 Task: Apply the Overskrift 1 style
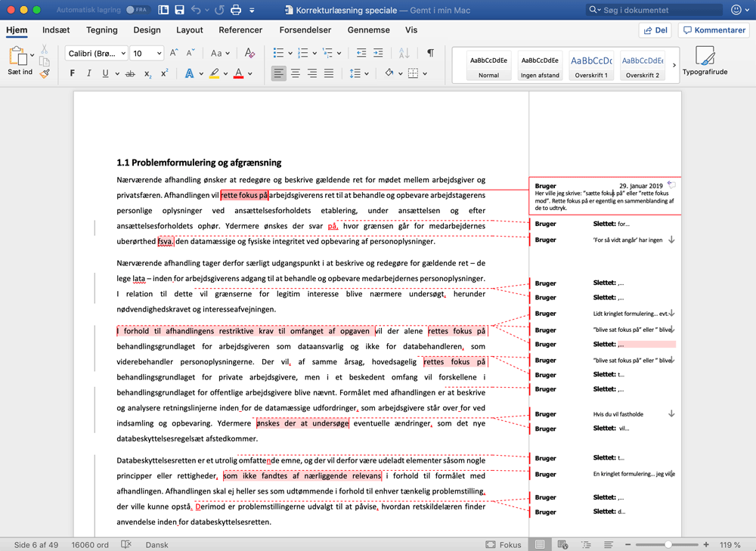[x=591, y=65]
